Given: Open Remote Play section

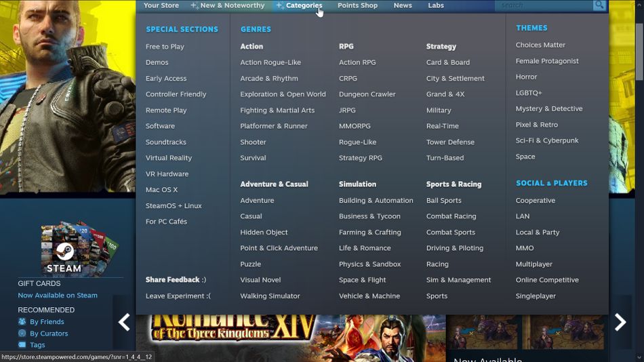Looking at the screenshot, I should [x=166, y=110].
